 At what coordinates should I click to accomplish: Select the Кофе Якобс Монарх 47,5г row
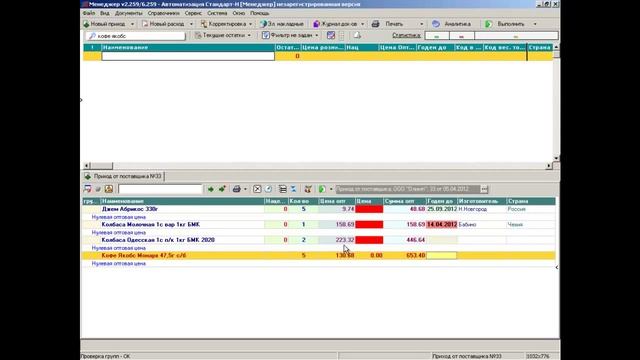pos(318,256)
